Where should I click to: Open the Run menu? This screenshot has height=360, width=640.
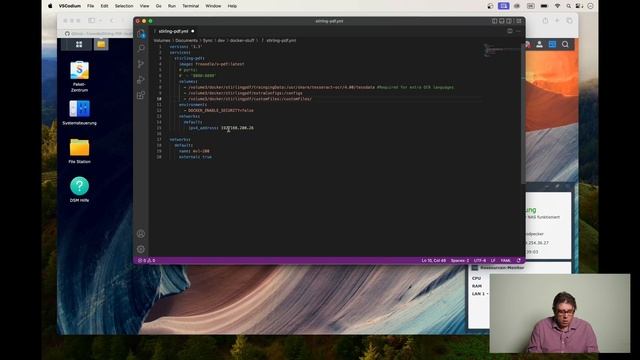coord(172,6)
